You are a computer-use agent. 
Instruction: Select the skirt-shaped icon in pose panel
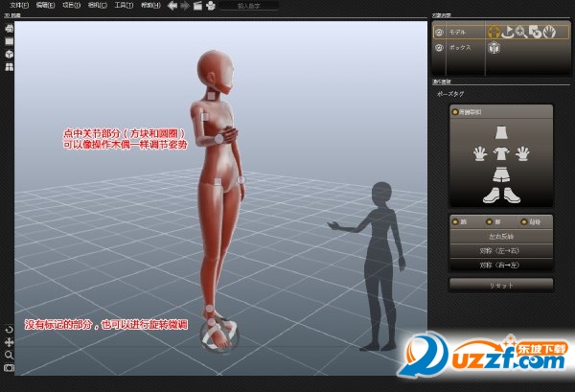pos(501,132)
